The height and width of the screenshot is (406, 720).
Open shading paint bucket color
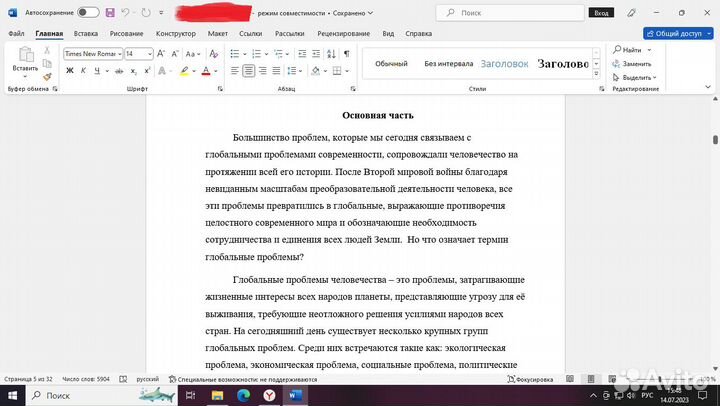point(315,71)
